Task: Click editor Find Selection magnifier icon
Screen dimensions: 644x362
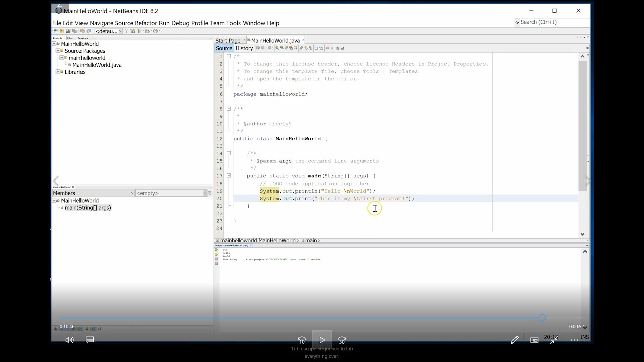Action: click(x=277, y=48)
